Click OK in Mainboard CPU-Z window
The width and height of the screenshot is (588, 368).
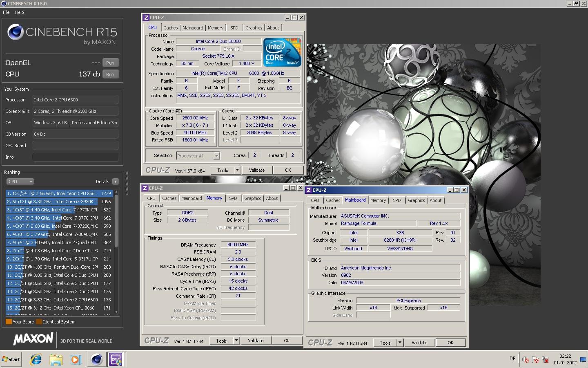tap(450, 343)
